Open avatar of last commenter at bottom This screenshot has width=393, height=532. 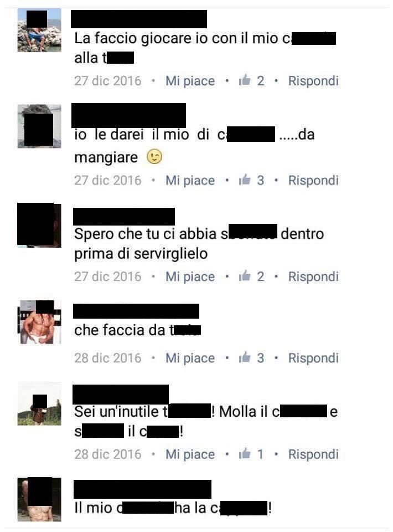point(39,499)
